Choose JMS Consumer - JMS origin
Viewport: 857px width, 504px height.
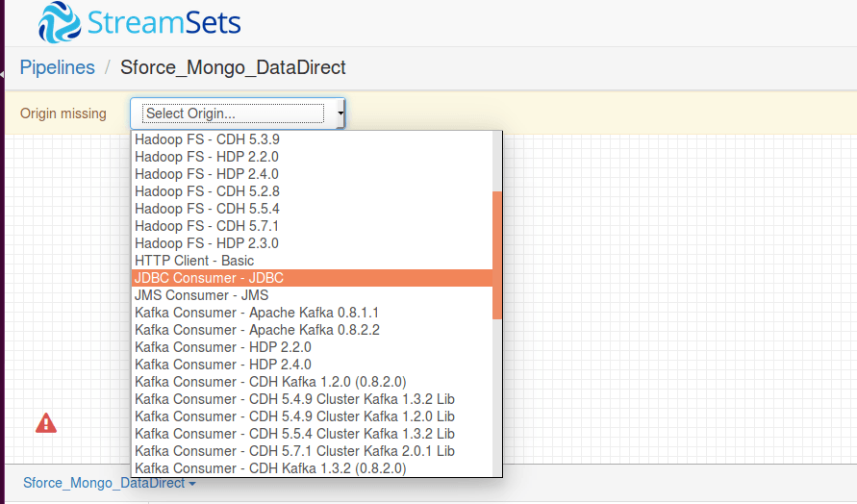[201, 295]
